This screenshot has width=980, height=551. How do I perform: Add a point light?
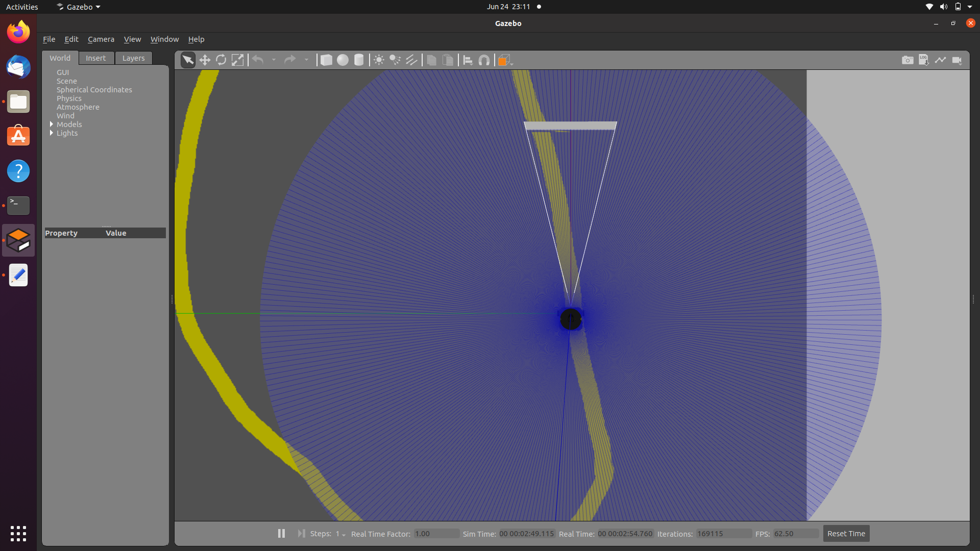tap(379, 60)
